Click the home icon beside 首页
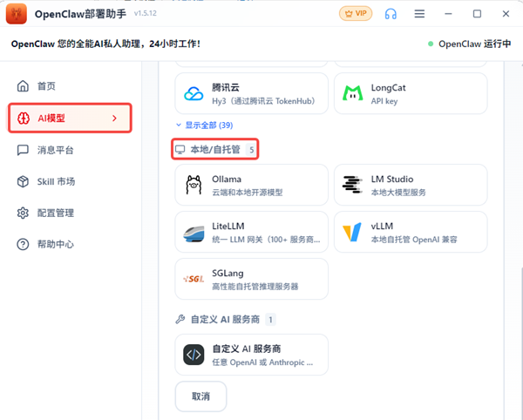The width and height of the screenshot is (523, 420). point(23,86)
